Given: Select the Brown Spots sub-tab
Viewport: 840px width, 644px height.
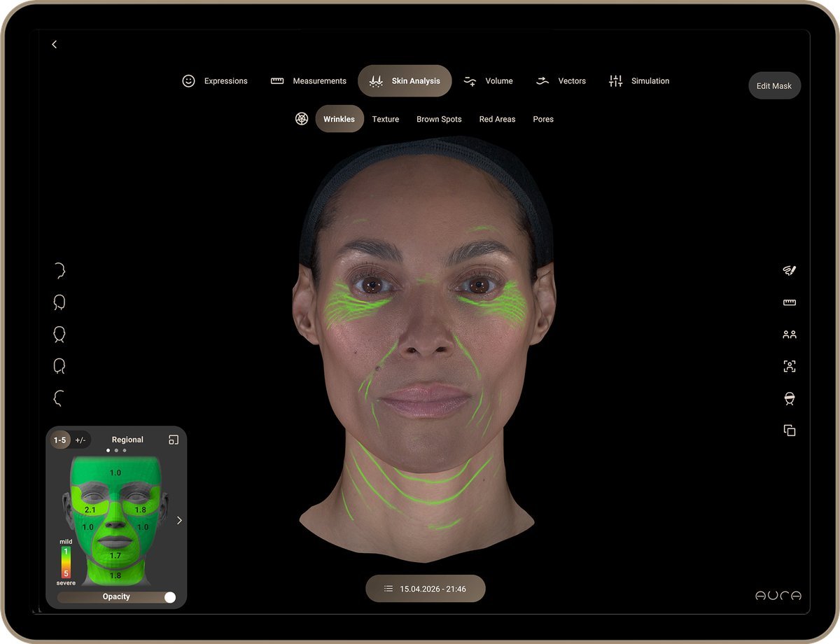Looking at the screenshot, I should pyautogui.click(x=439, y=119).
